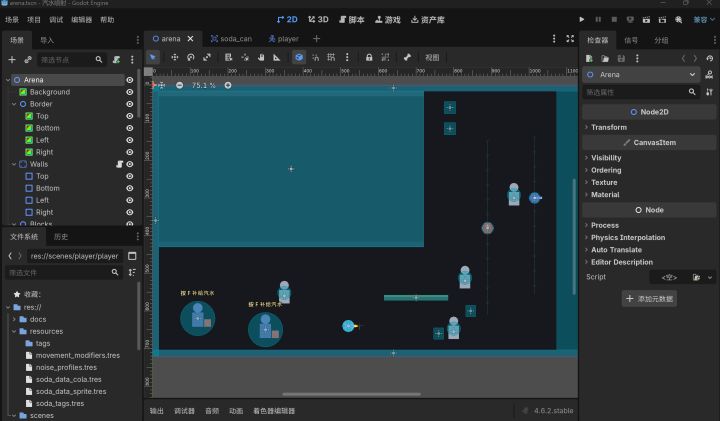Click the 75.1 % zoom reset button
Viewport: 720px width, 421px height.
click(203, 85)
